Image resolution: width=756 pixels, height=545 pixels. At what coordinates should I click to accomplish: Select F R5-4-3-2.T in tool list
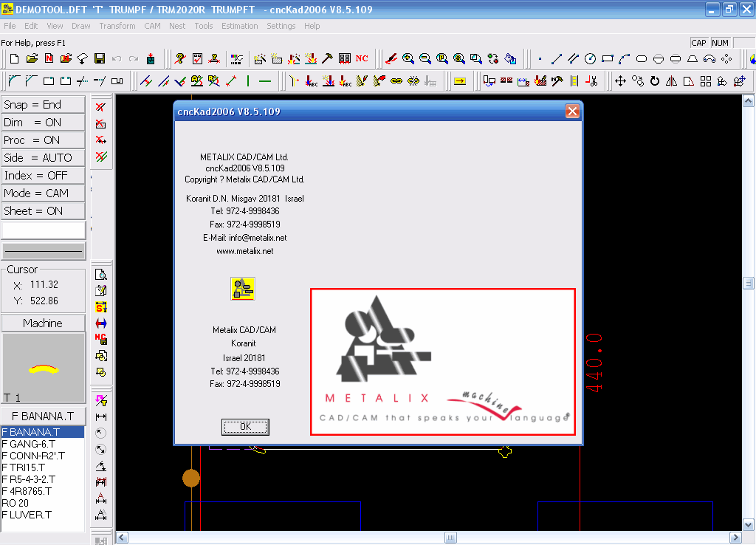click(x=42, y=479)
